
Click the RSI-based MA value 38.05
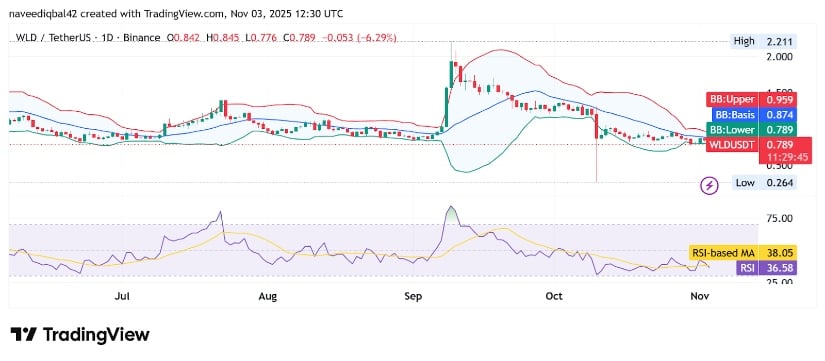(x=778, y=253)
